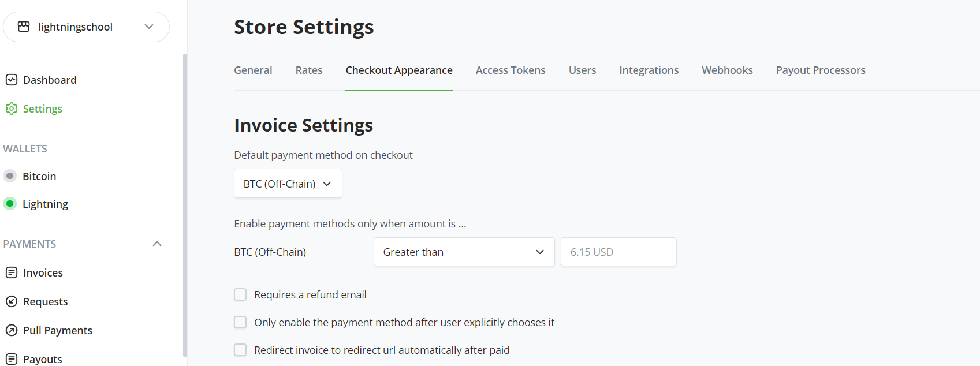The width and height of the screenshot is (980, 366).
Task: Go to Payout Processors tab
Action: [x=820, y=70]
